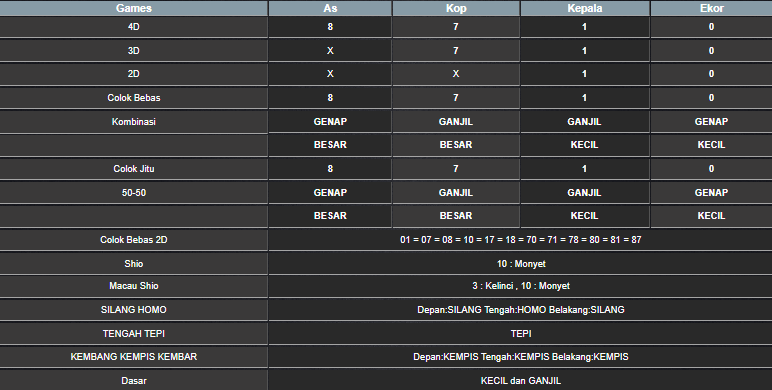Click Kop value 7 in 4D row
Screen dimensions: 772x390
[x=456, y=27]
